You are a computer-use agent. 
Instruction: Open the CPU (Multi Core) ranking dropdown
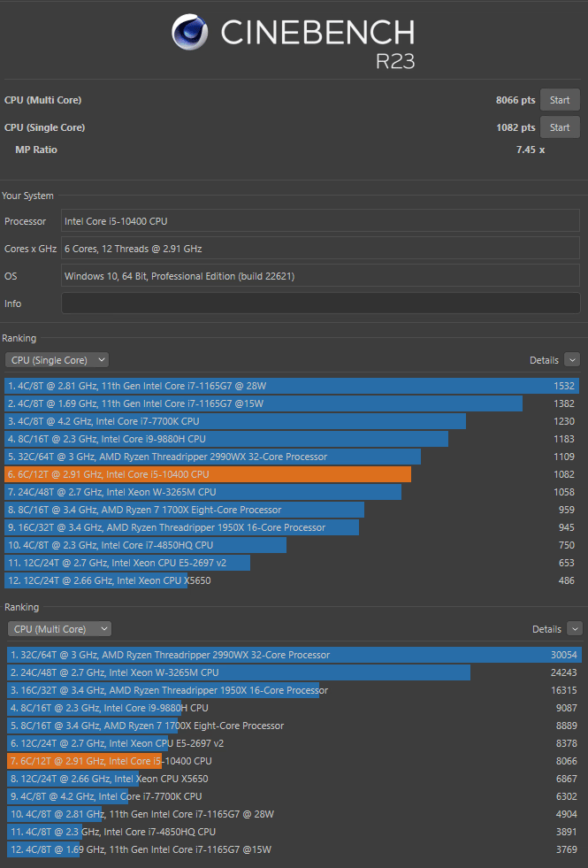(x=59, y=629)
